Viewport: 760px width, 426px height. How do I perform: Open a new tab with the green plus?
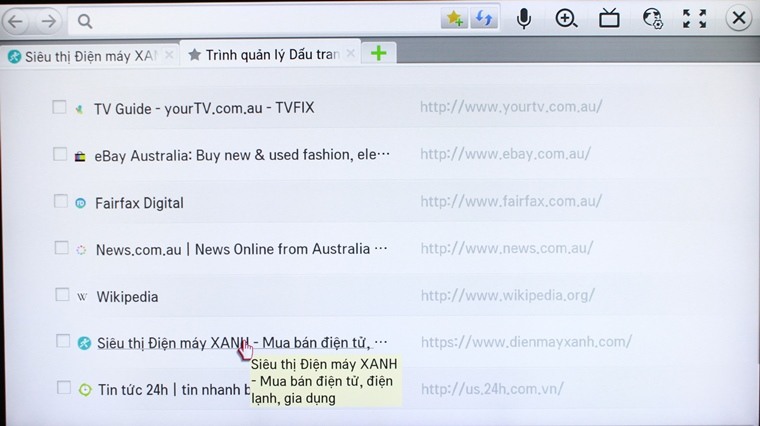click(x=379, y=53)
